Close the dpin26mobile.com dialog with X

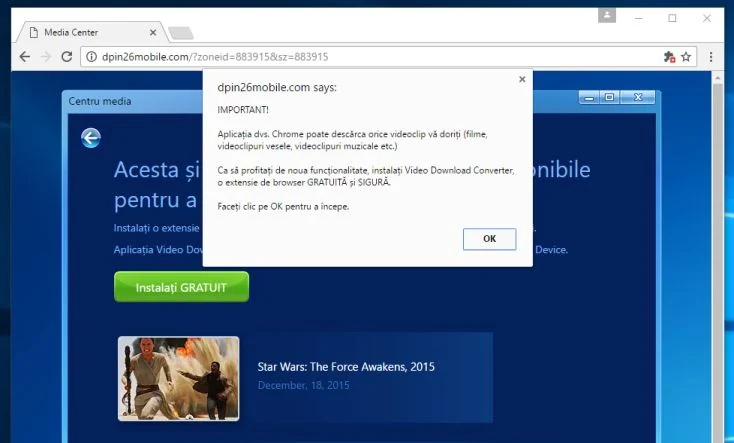(x=522, y=79)
